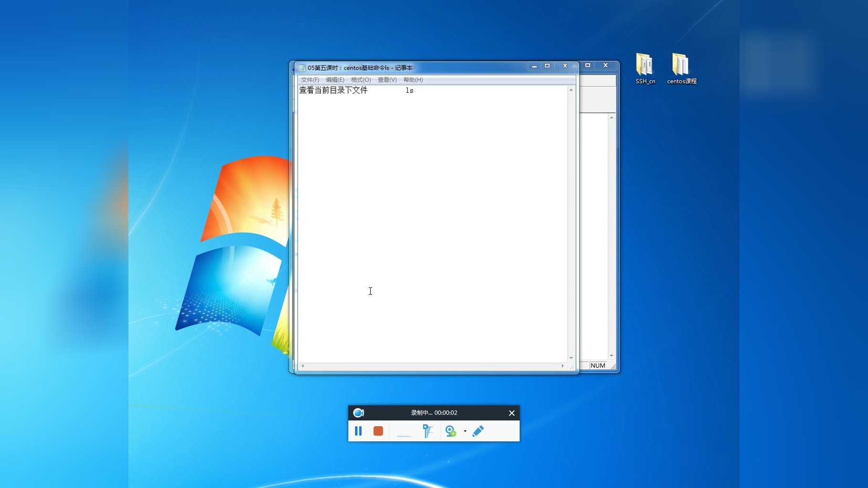
Task: Maximize the Notepad window
Action: [x=547, y=66]
